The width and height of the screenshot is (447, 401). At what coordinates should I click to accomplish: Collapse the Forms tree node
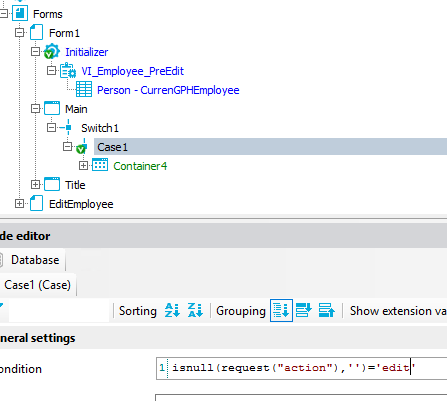4,14
